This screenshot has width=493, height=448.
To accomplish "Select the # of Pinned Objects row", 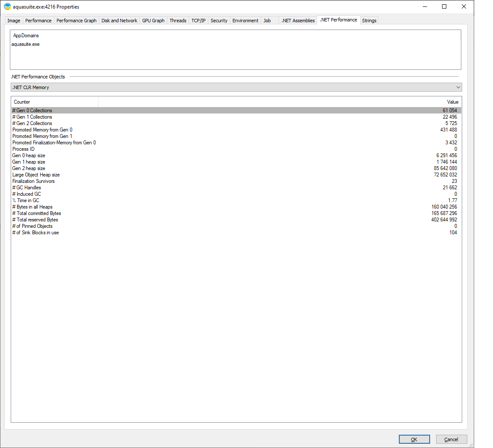I will pos(236,226).
